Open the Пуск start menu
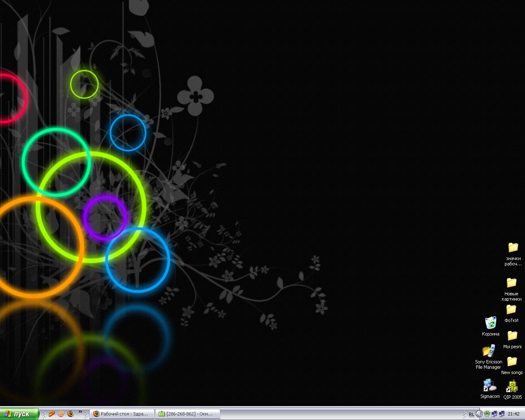Viewport: 525px width, 420px height. click(19, 414)
